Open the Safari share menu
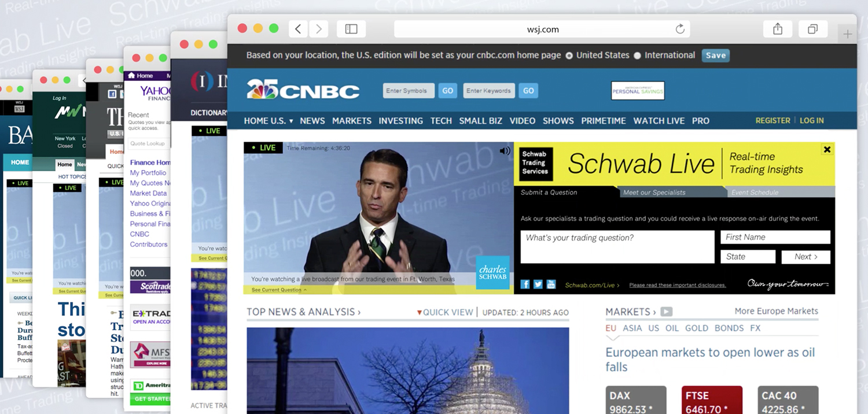868x414 pixels. pos(778,29)
